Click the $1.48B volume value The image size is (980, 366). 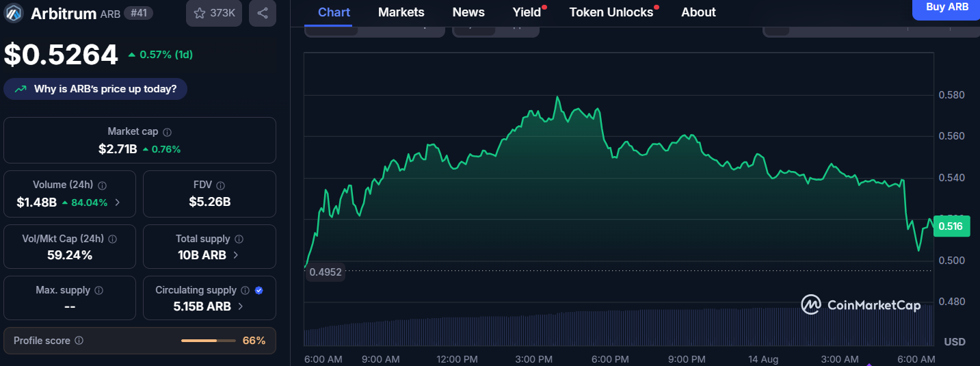[x=36, y=202]
